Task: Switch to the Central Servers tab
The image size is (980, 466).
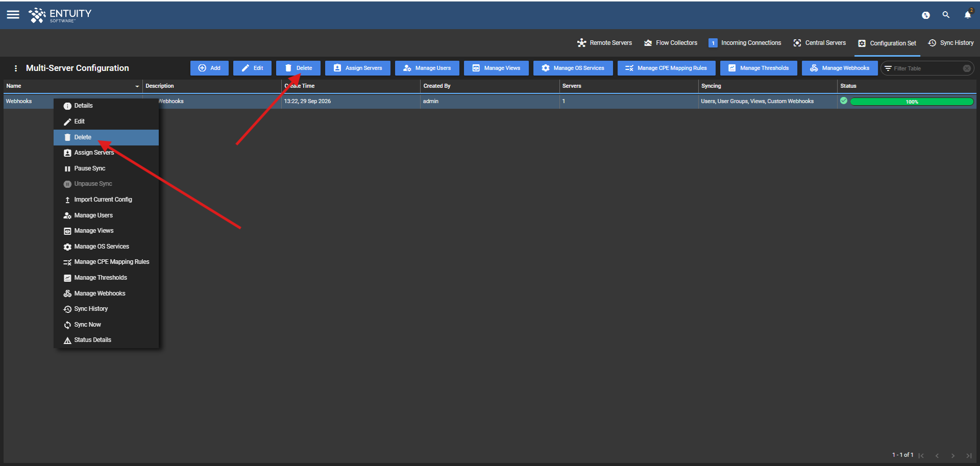Action: click(x=819, y=43)
